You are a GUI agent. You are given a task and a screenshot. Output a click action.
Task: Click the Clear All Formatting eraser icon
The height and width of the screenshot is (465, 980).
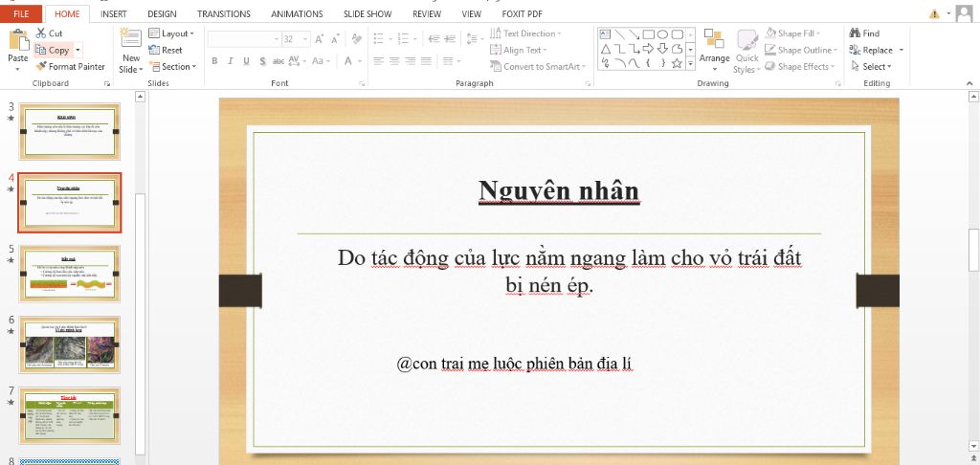[357, 38]
